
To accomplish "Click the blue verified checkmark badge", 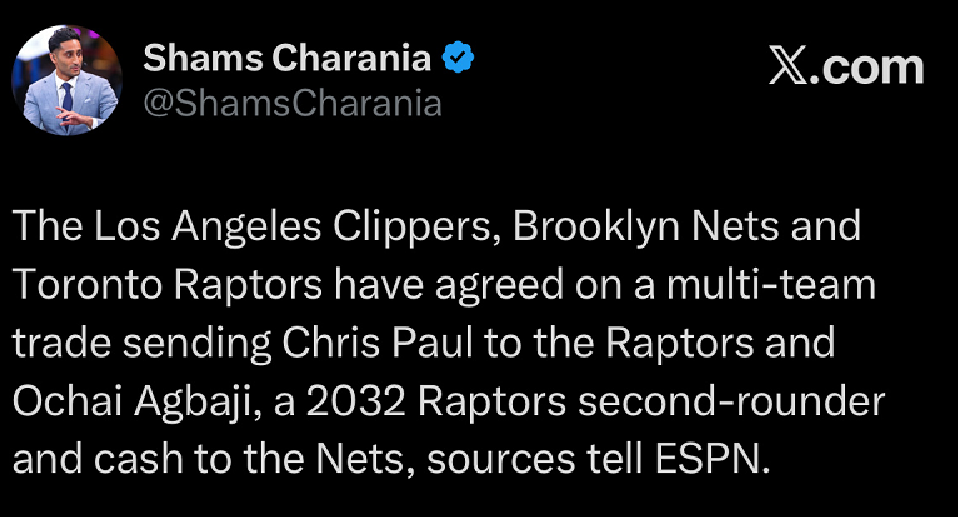I will coord(459,60).
